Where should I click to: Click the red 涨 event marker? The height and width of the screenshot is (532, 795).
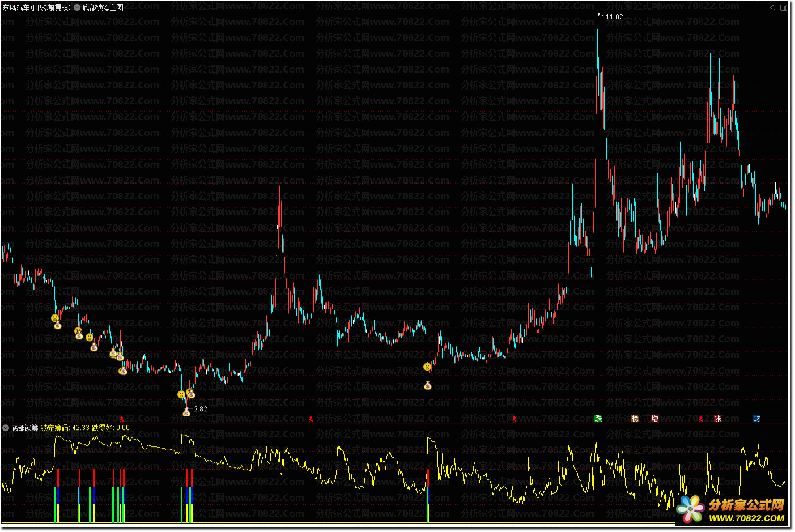pos(717,419)
